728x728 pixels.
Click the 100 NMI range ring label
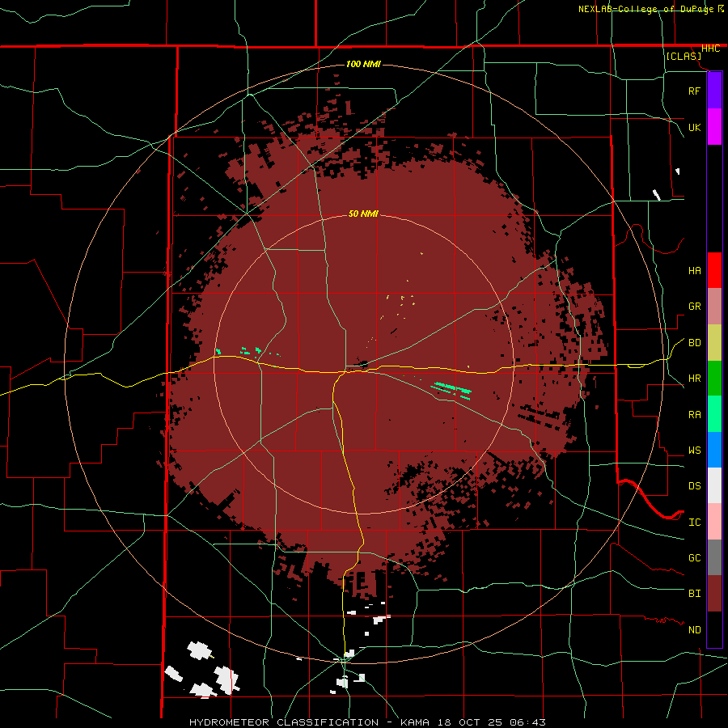(x=363, y=64)
